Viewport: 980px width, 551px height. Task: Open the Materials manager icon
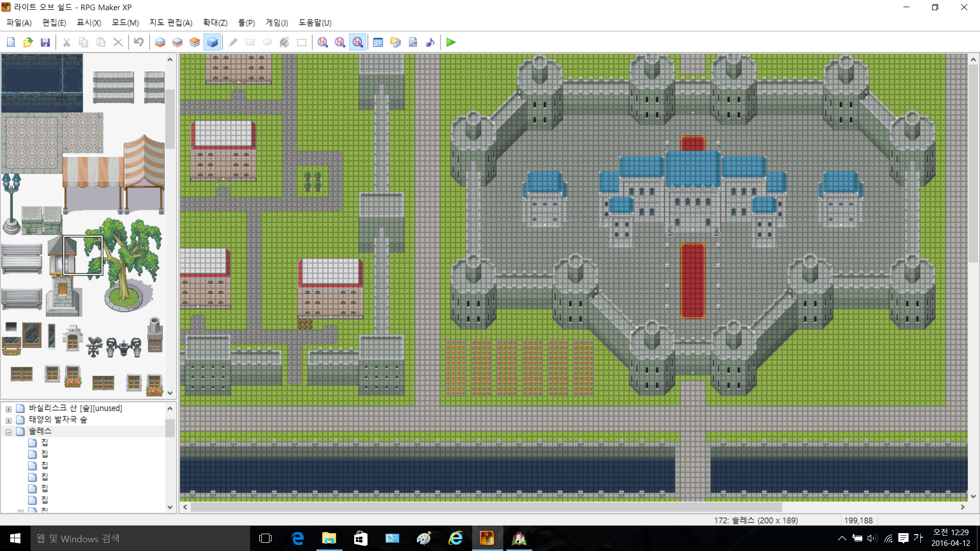[396, 42]
